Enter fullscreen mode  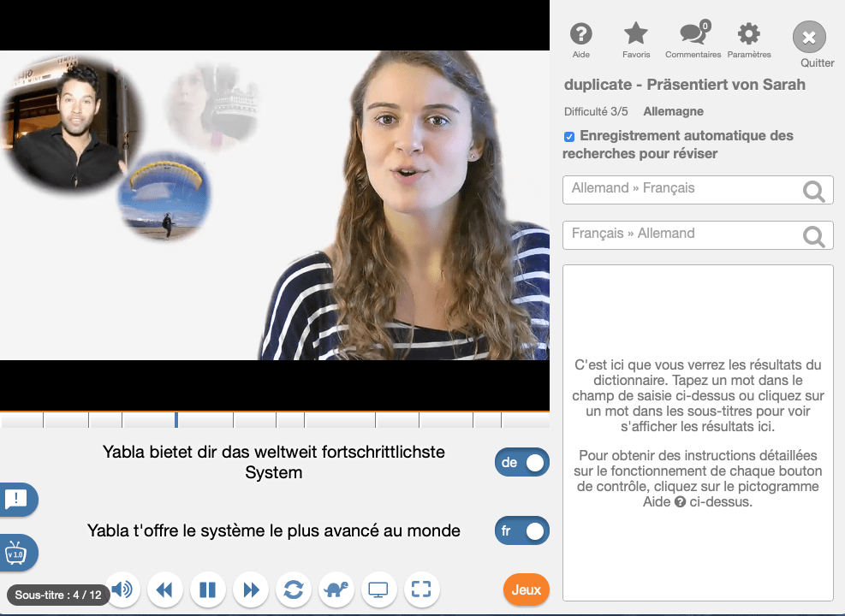(421, 589)
